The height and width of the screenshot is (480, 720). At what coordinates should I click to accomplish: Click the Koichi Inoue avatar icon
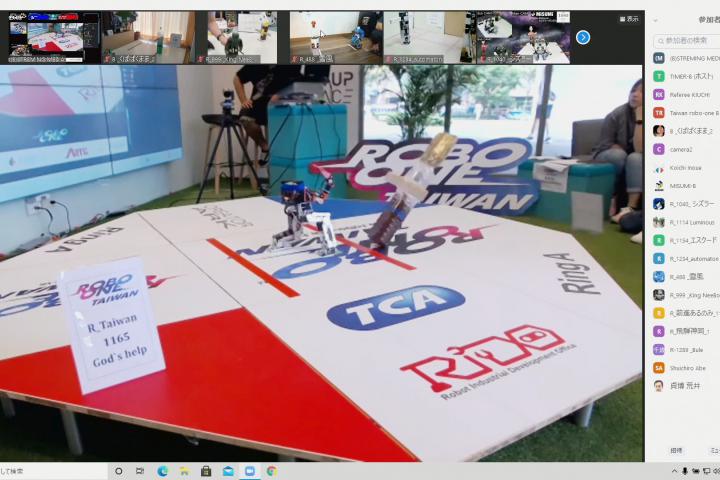(x=659, y=168)
